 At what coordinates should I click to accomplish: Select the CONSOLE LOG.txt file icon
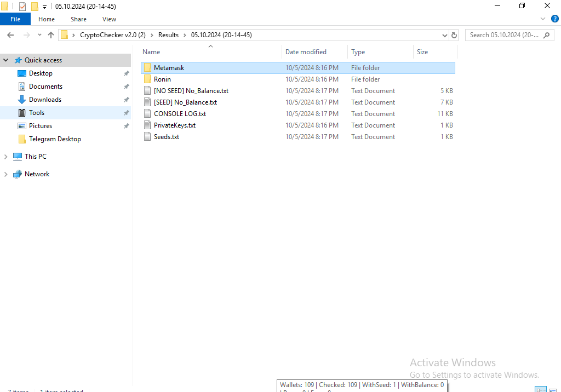tap(147, 114)
